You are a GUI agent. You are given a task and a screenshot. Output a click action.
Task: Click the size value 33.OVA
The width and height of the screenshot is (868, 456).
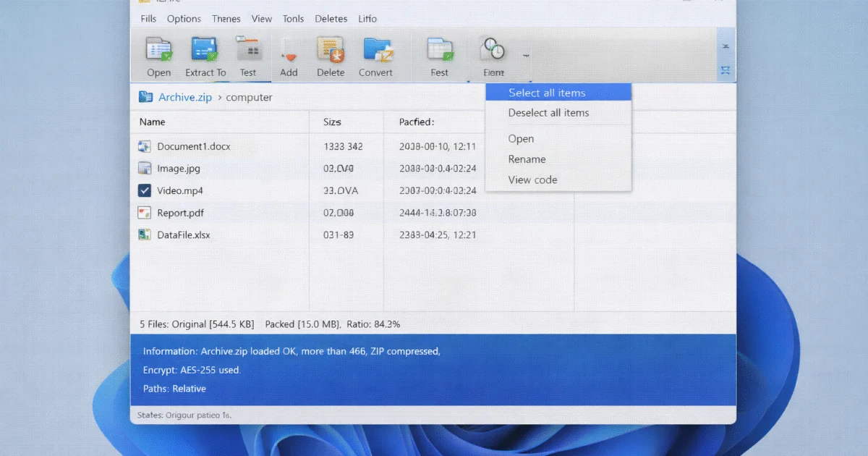341,191
